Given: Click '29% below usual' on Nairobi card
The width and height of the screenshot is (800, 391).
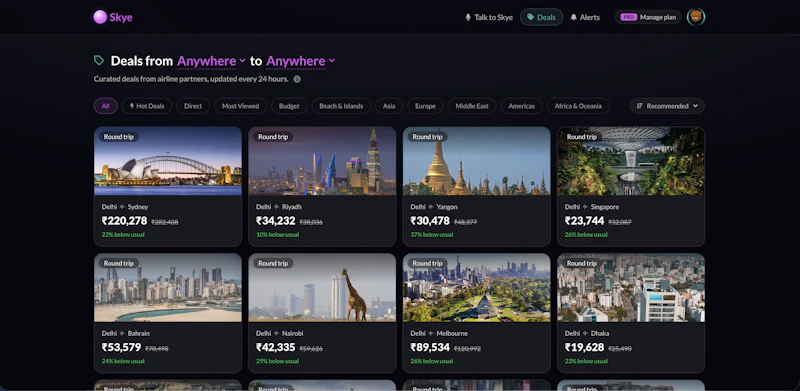Looking at the screenshot, I should (277, 361).
